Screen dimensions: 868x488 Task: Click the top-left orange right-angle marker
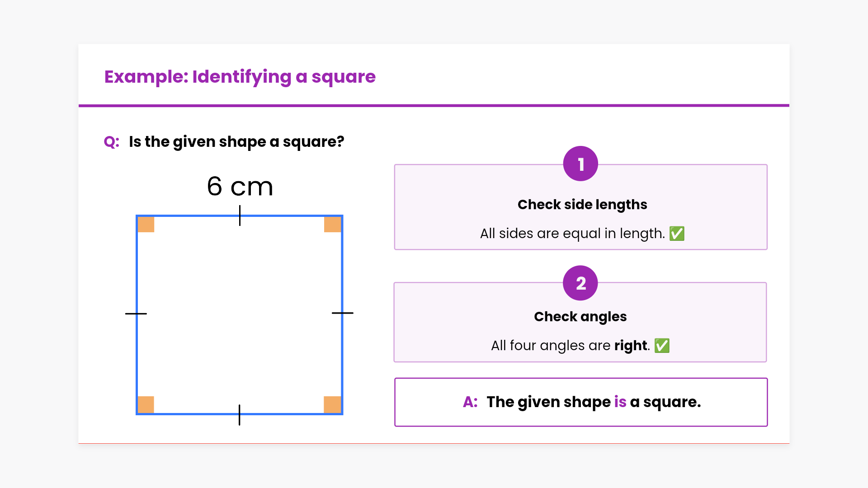click(x=146, y=225)
